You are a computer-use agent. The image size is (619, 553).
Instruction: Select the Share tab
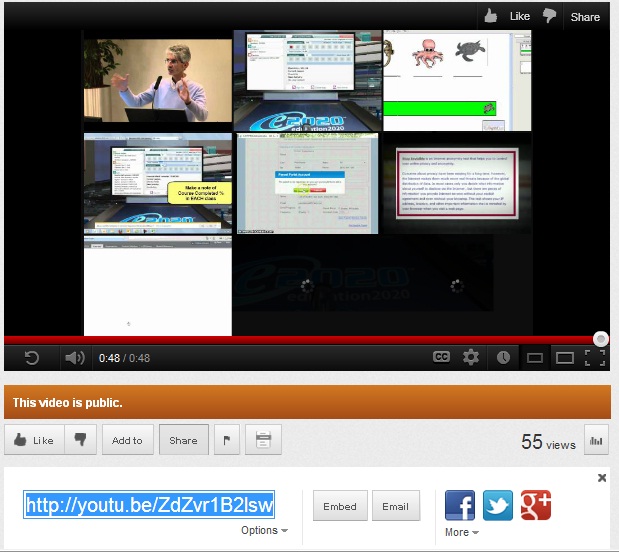pyautogui.click(x=183, y=440)
